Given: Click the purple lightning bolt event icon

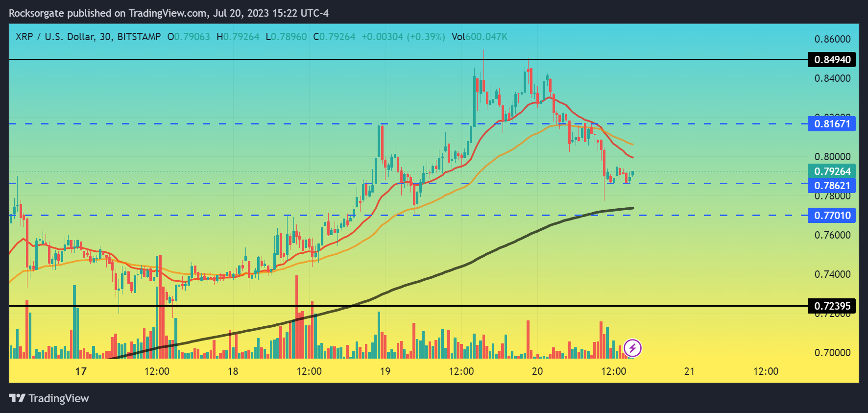Looking at the screenshot, I should 632,348.
